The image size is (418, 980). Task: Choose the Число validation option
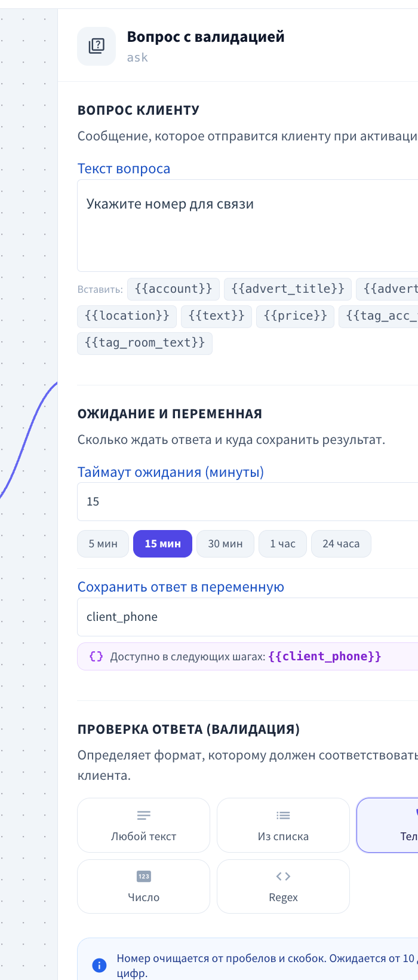144,887
